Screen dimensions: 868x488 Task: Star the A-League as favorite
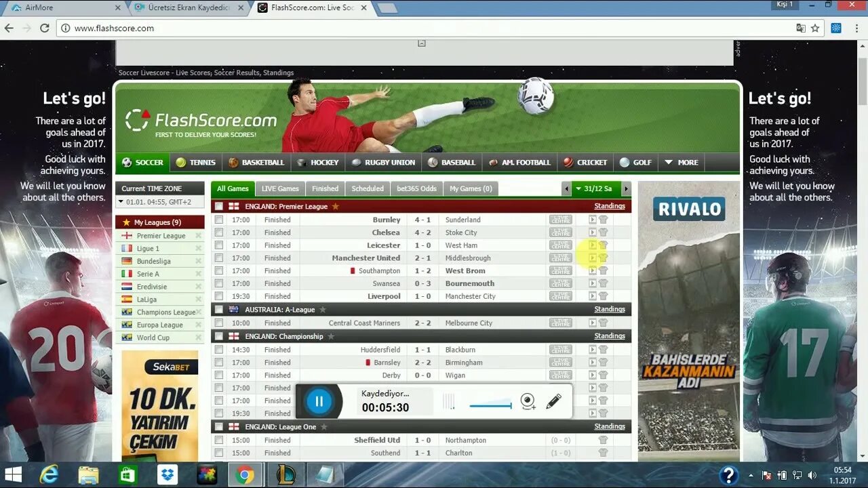point(323,309)
